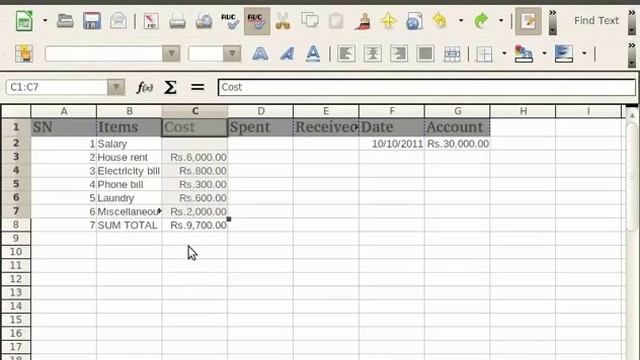
Task: Click Document as E-mail icon
Action: pyautogui.click(x=118, y=20)
